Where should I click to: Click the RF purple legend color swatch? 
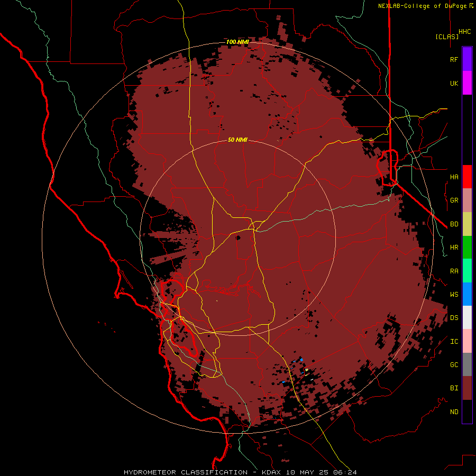coord(467,59)
